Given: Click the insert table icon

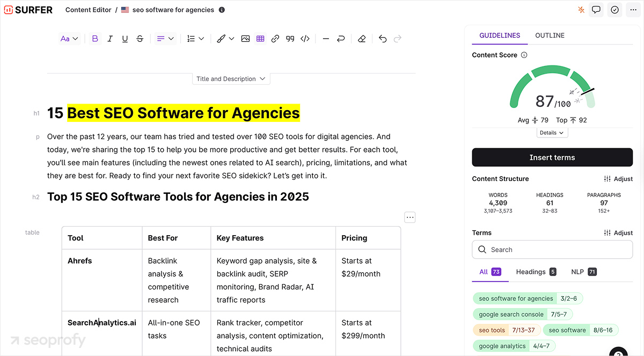Looking at the screenshot, I should 260,39.
